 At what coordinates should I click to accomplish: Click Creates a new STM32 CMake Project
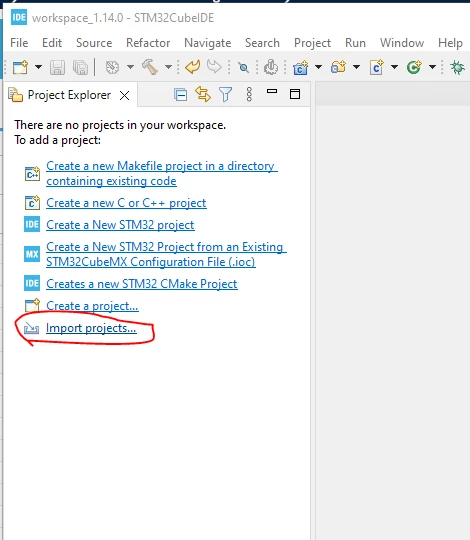click(142, 284)
